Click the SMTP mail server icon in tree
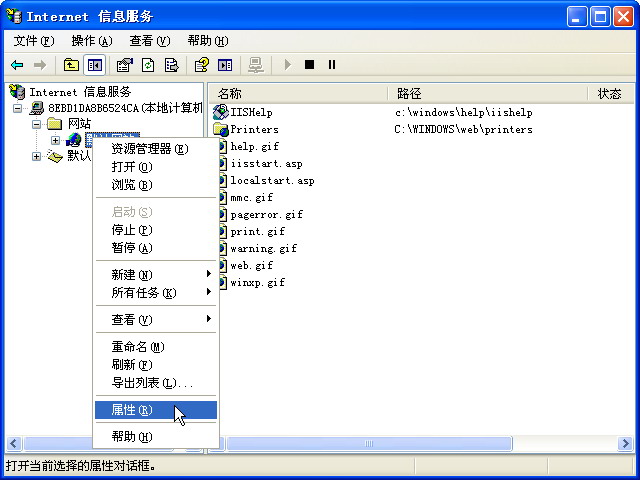Screen dimensions: 640x480 [55, 156]
